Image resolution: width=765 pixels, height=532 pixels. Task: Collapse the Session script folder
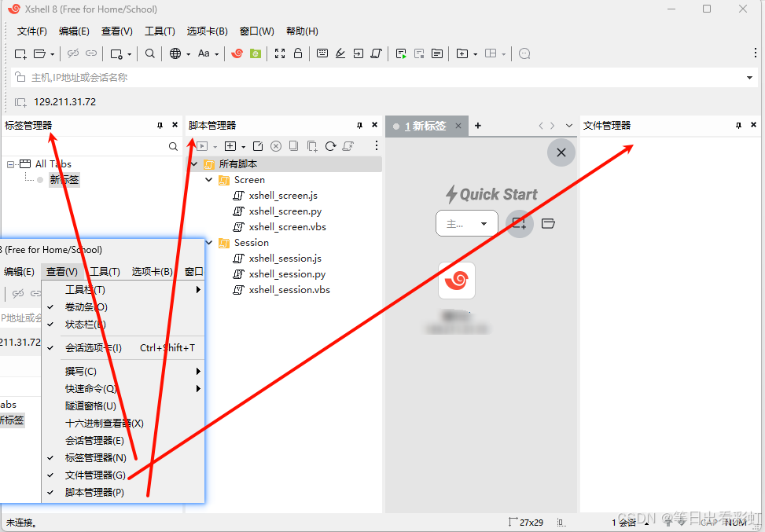pyautogui.click(x=209, y=242)
